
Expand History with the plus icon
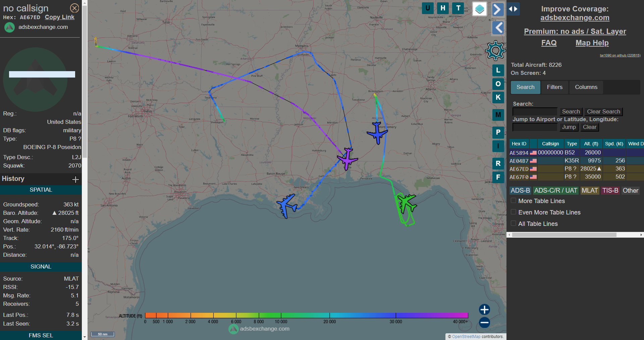pyautogui.click(x=75, y=179)
